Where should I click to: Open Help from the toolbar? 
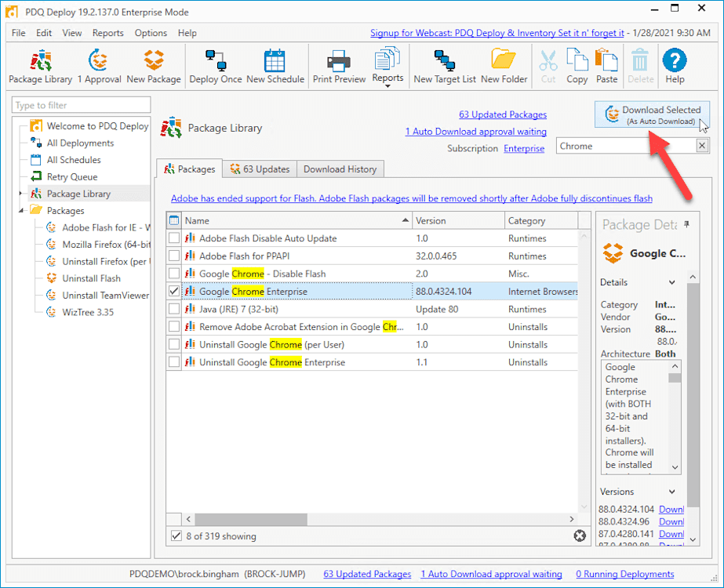[675, 67]
